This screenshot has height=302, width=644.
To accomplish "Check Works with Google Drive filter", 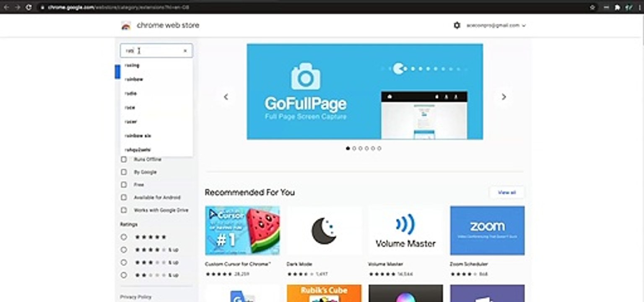I will tap(124, 210).
